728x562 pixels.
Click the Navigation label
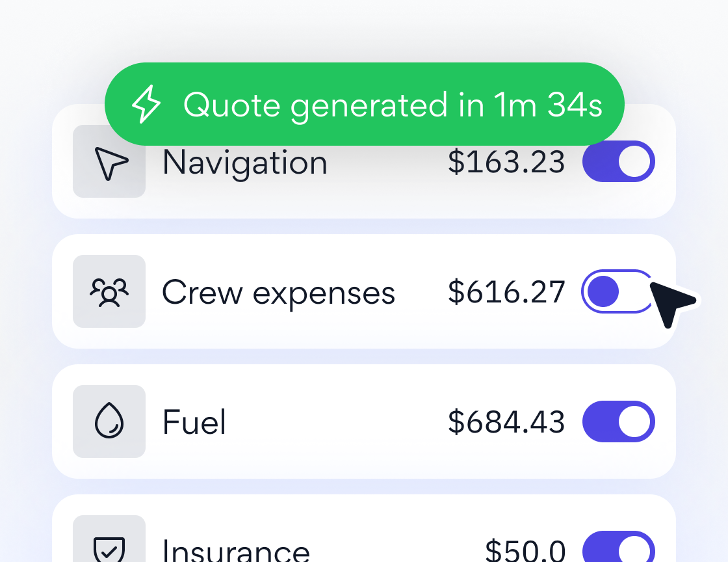pos(244,163)
